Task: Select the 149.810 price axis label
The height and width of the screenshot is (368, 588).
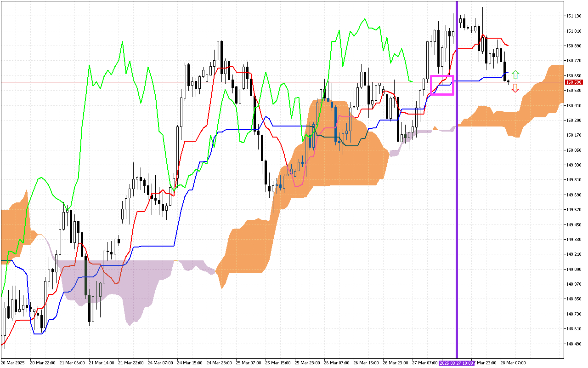Action: click(x=574, y=180)
